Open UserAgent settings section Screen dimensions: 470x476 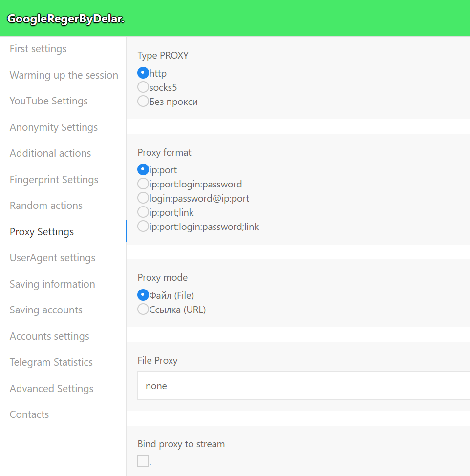coord(53,258)
